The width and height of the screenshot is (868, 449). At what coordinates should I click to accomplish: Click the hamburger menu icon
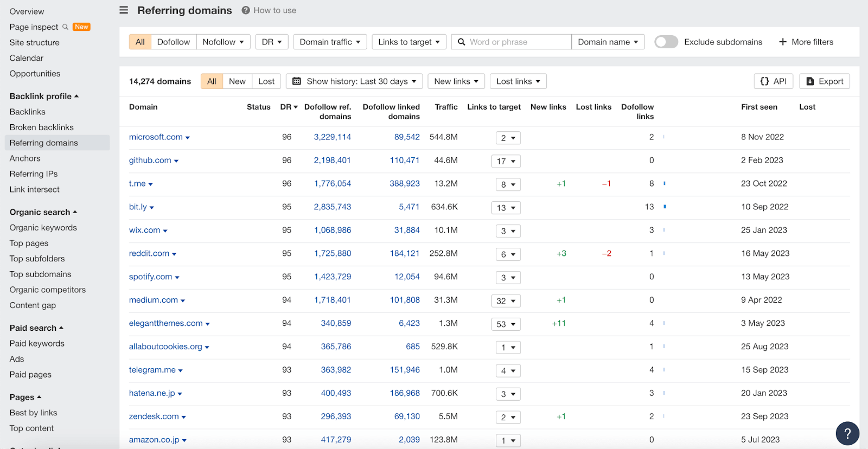pyautogui.click(x=124, y=10)
